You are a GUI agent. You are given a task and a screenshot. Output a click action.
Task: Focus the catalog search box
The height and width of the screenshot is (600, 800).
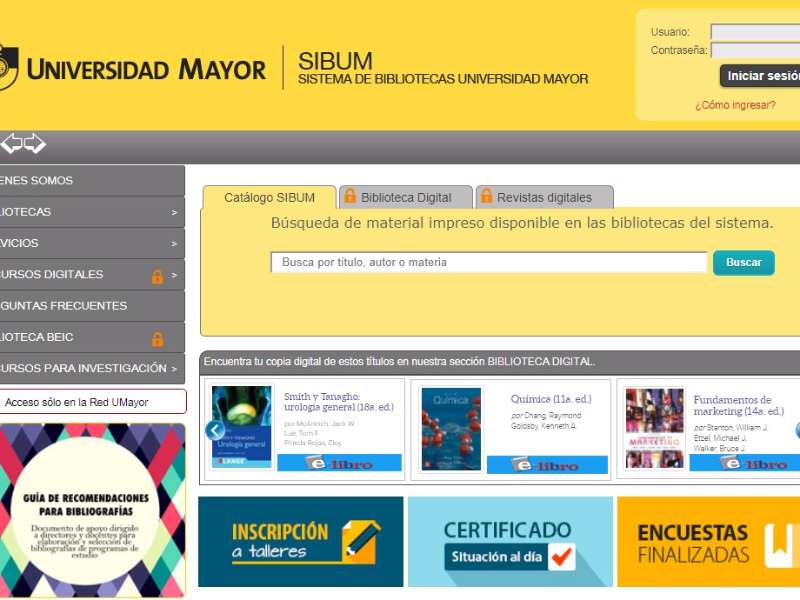[489, 263]
